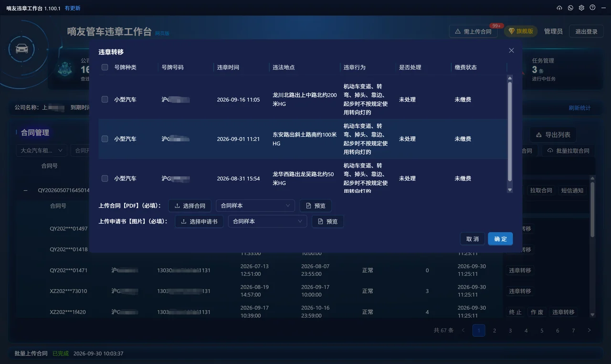611x364 pixels.
Task: Preview the application sample via 预览 button
Action: point(327,222)
